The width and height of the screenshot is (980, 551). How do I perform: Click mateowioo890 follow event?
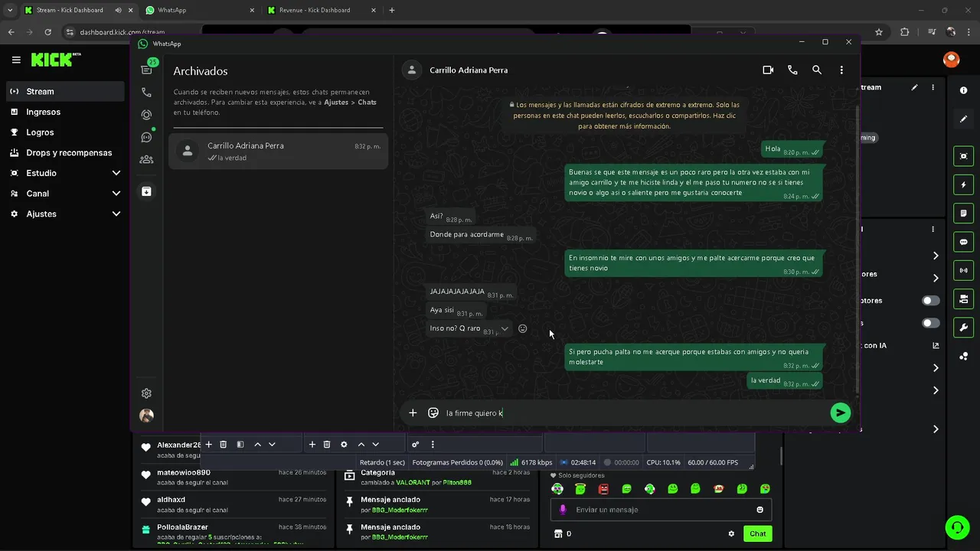click(234, 478)
